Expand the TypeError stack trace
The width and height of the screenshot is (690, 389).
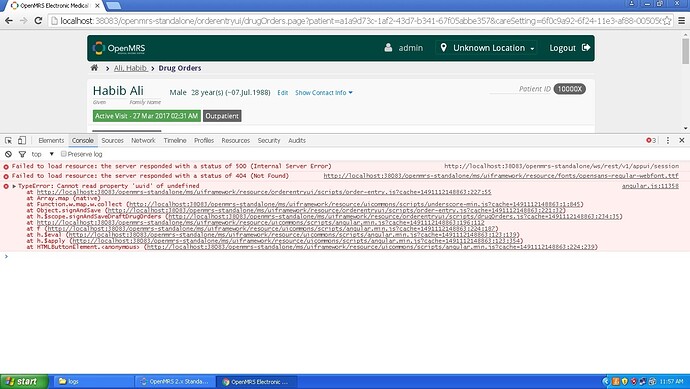point(14,186)
